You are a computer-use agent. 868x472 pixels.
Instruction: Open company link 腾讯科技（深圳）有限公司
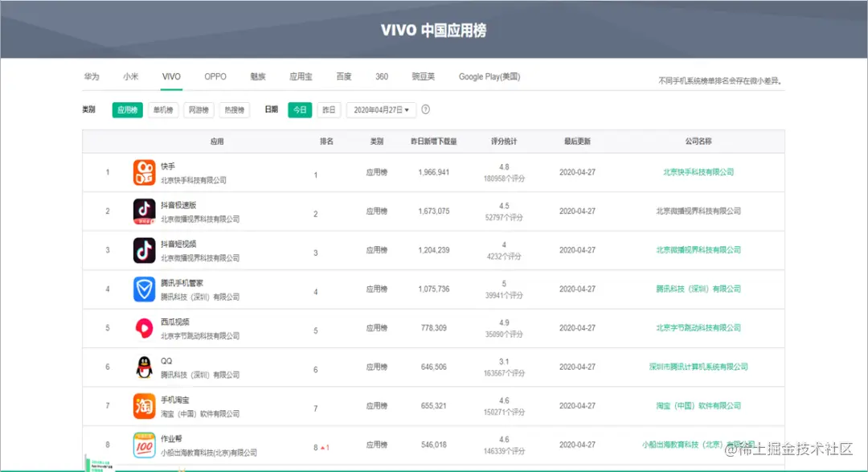(698, 289)
